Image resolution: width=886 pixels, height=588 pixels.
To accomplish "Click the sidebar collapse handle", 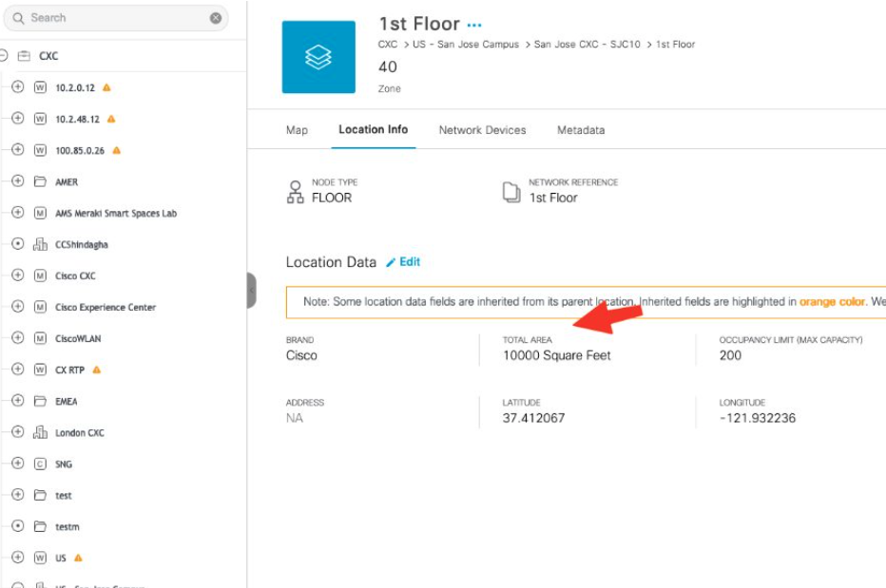I will tap(251, 290).
